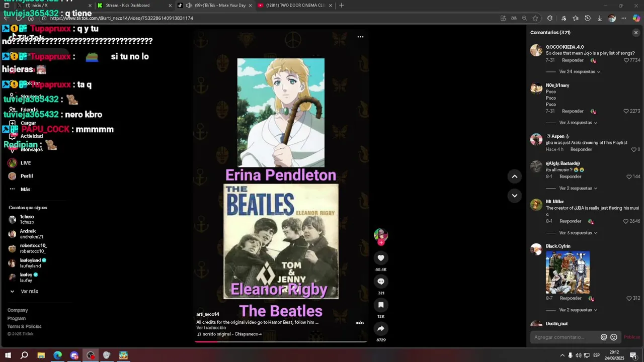The height and width of the screenshot is (362, 644).
Task: Open File Explorer from taskbar
Action: coord(41,355)
